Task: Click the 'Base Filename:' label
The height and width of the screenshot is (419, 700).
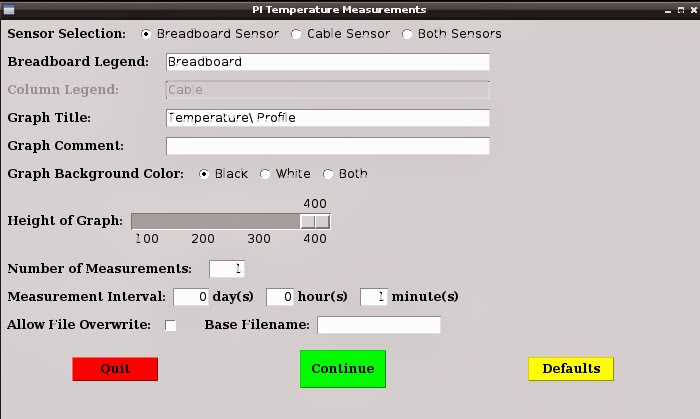Action: 257,325
